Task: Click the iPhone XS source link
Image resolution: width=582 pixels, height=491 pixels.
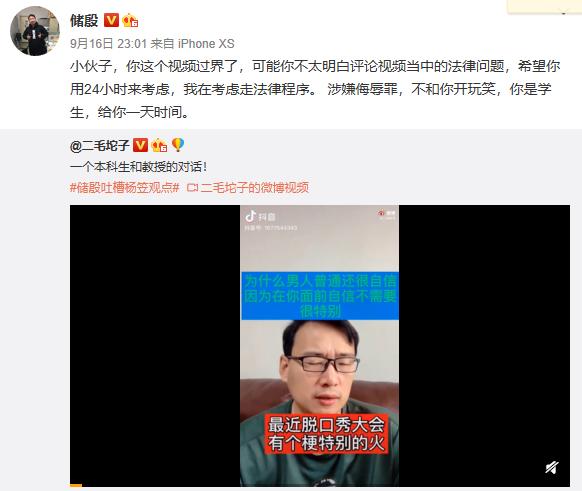Action: [206, 44]
